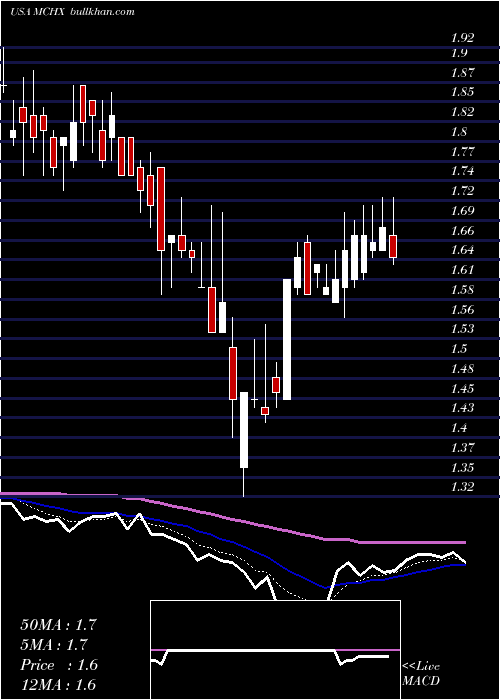Click inside the Live MACD inset chart box
Viewport: 500px width, 700px height.
(275, 650)
